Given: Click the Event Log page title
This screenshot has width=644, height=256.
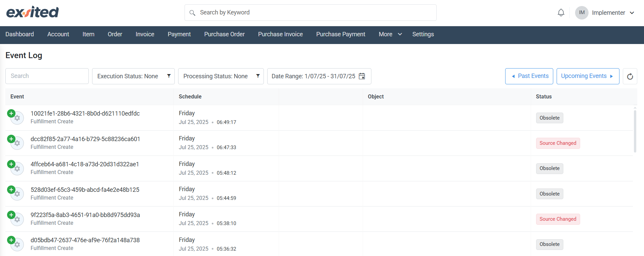Looking at the screenshot, I should pyautogui.click(x=24, y=55).
